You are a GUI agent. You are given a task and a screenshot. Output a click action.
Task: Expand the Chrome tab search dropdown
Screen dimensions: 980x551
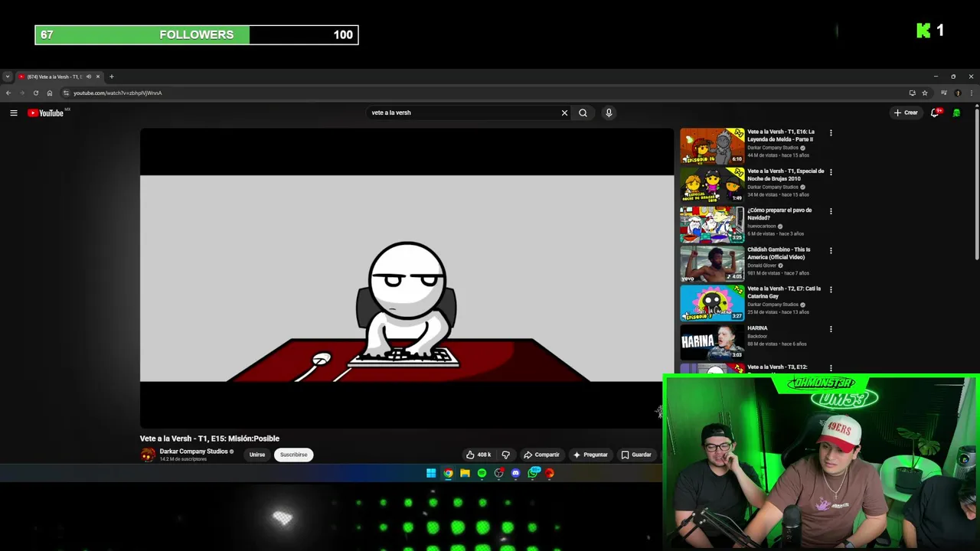(x=8, y=77)
